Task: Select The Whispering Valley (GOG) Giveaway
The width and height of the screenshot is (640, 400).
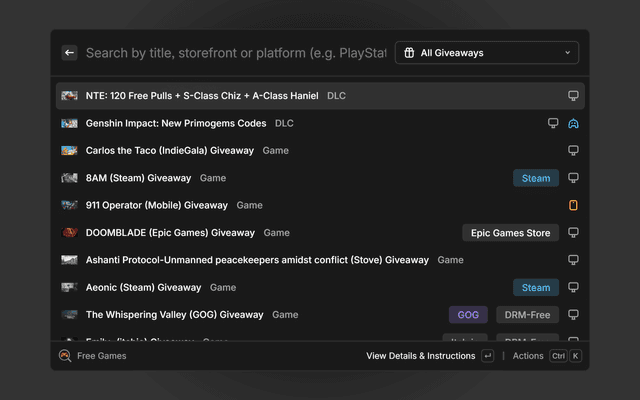Action: [320, 315]
